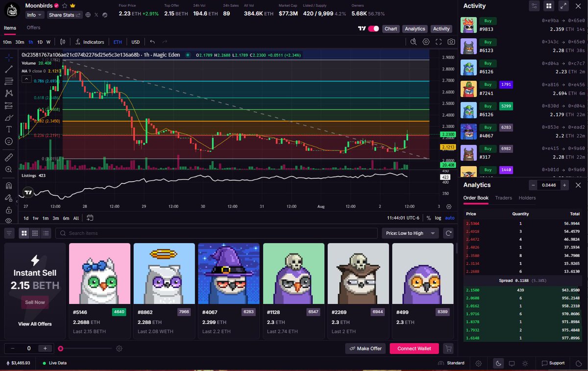Increase the sweep quantity with plus

[45, 348]
